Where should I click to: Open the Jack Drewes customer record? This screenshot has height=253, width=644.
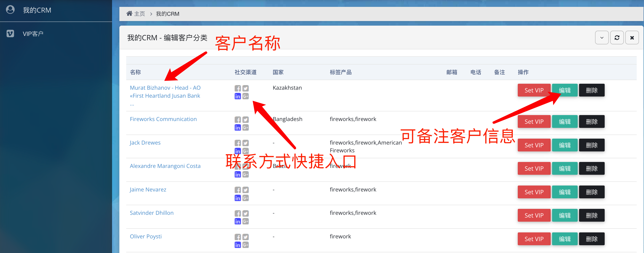[145, 143]
